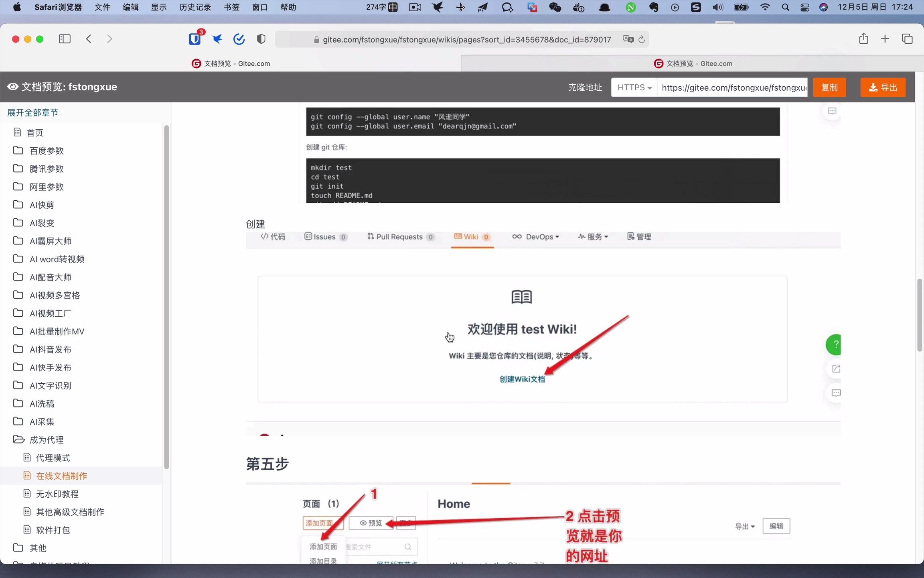Click the 复制 button

(829, 88)
